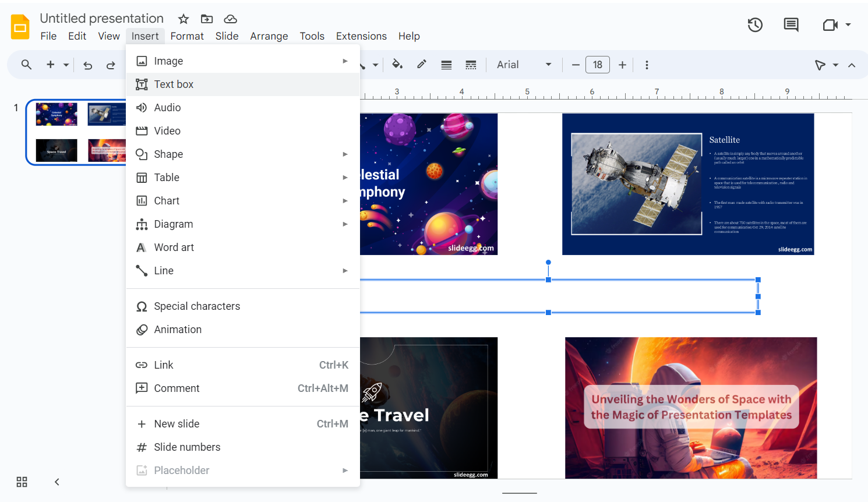
Task: Open the Format menu
Action: pyautogui.click(x=187, y=36)
